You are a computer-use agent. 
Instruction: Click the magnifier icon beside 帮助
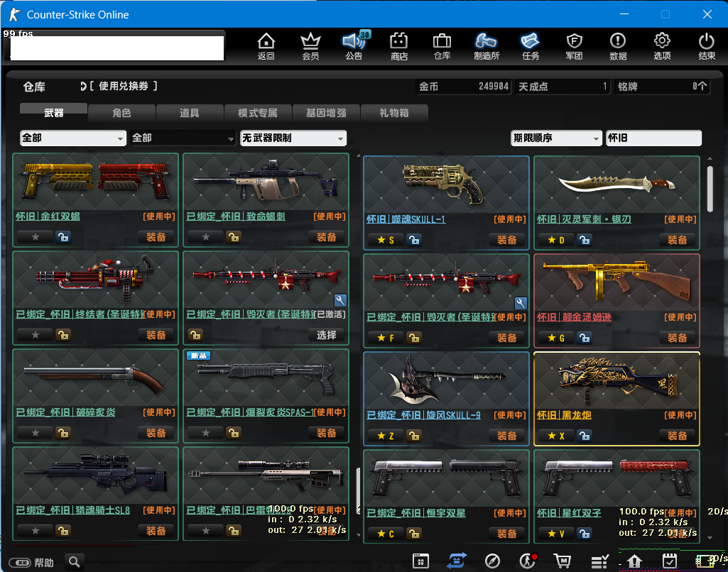click(75, 562)
